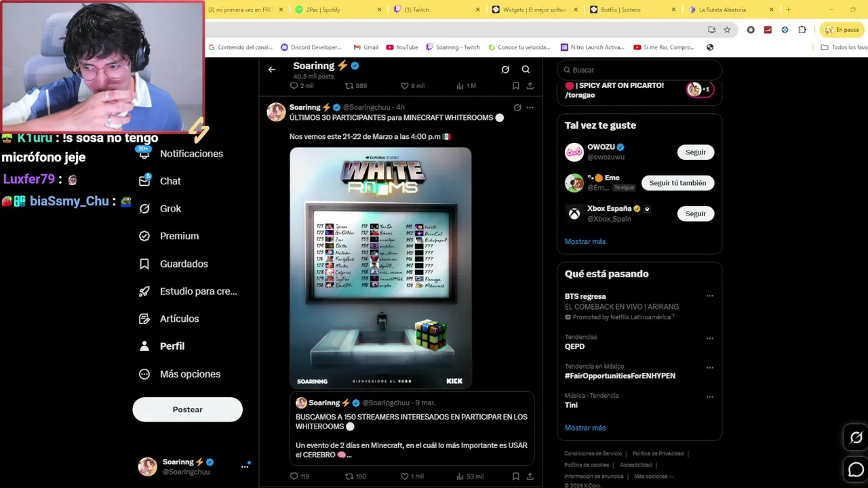Open the browser extensions puzzle icon
Viewport: 868px width, 488px height.
pyautogui.click(x=802, y=30)
